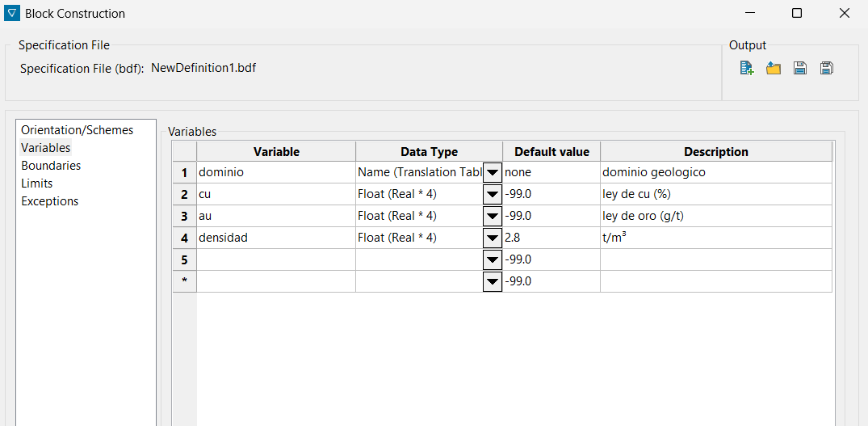
Task: Click the Block Construction title bar app icon
Action: click(11, 13)
